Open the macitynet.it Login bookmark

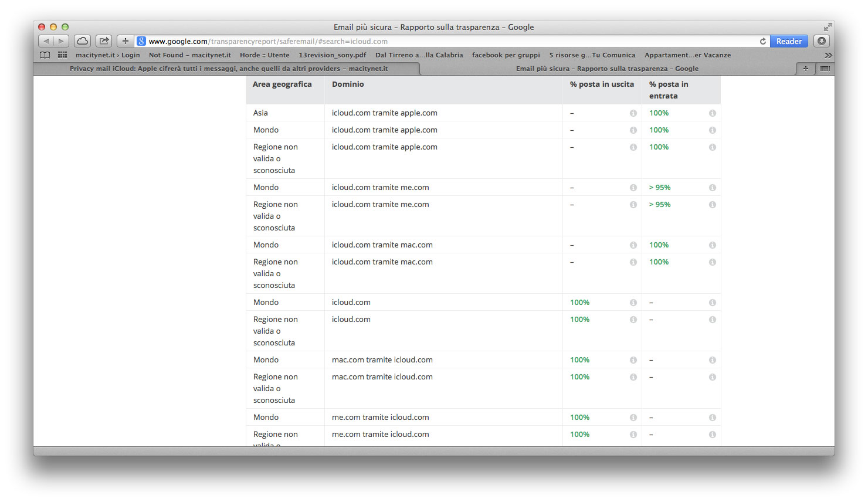tap(107, 55)
